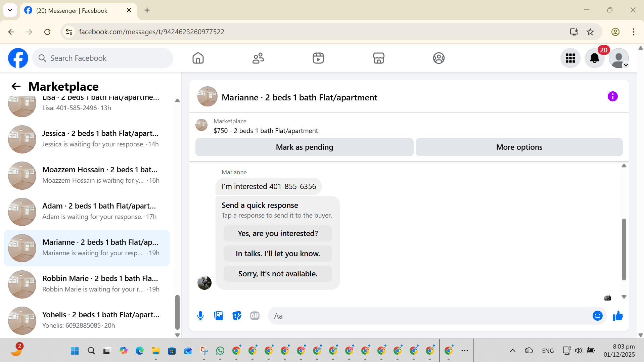Image resolution: width=644 pixels, height=362 pixels.
Task: Bookmark this page with the star icon
Action: click(590, 32)
